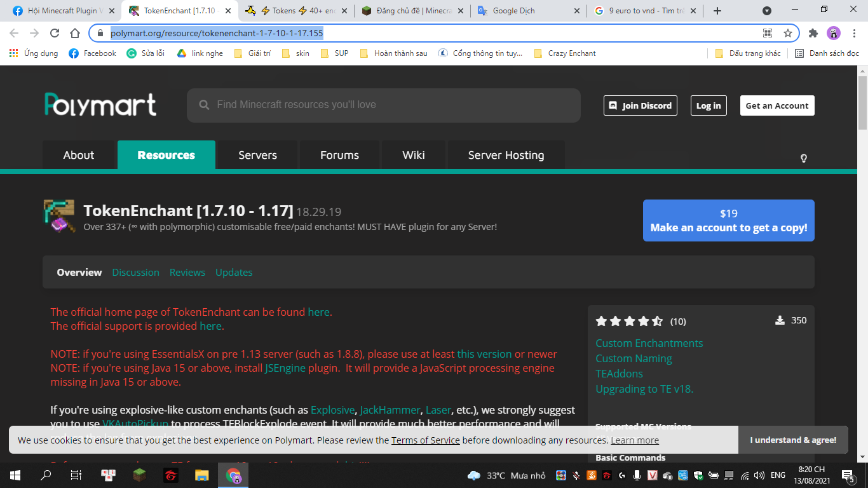Screen dimensions: 868x488
Task: Open the Windows Start menu
Action: [x=15, y=475]
